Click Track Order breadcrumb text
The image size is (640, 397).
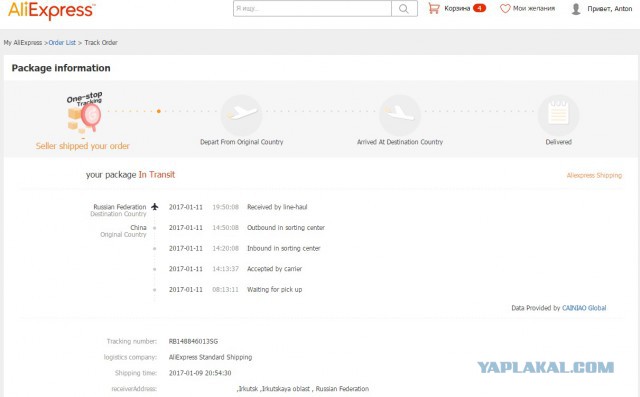click(x=101, y=42)
